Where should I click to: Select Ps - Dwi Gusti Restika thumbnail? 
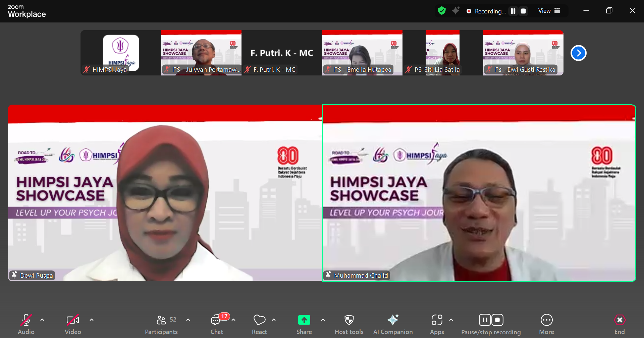(523, 53)
